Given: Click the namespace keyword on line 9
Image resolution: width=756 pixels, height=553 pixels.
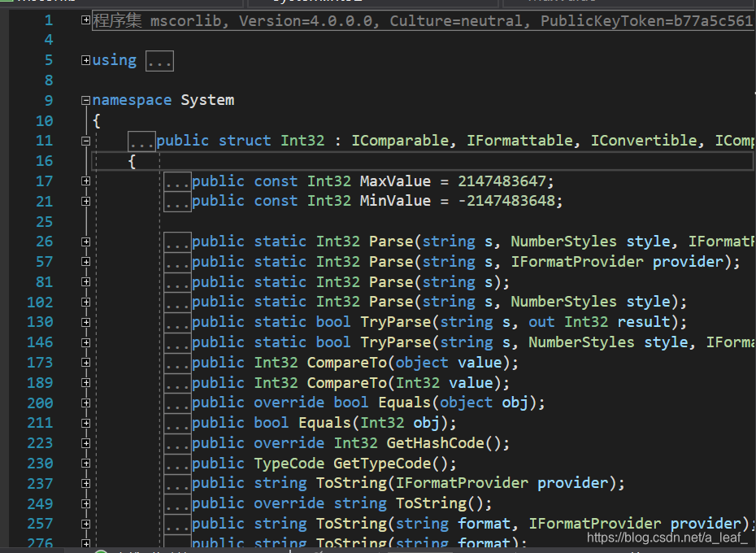Looking at the screenshot, I should coord(133,100).
